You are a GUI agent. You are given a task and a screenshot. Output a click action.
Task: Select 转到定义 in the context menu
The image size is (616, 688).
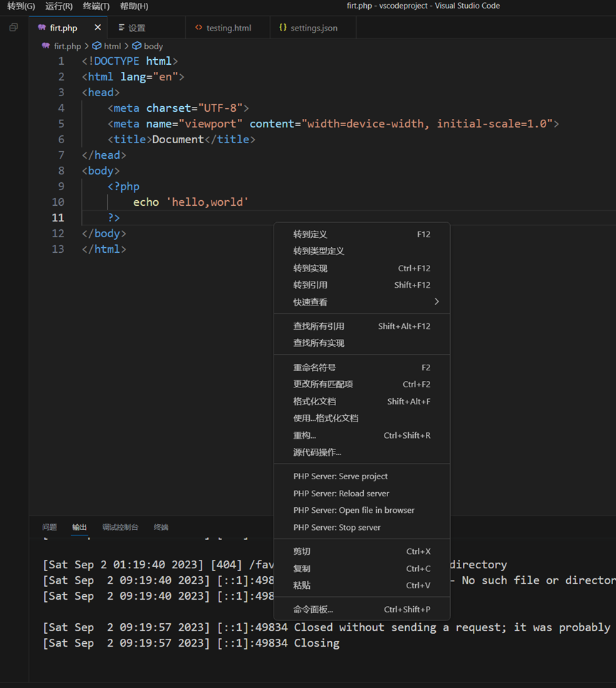click(311, 234)
